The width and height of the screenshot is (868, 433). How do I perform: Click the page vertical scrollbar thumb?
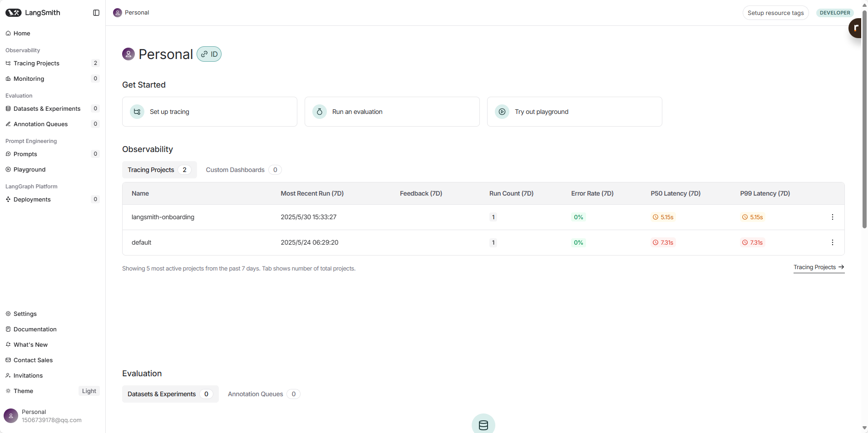(x=864, y=120)
